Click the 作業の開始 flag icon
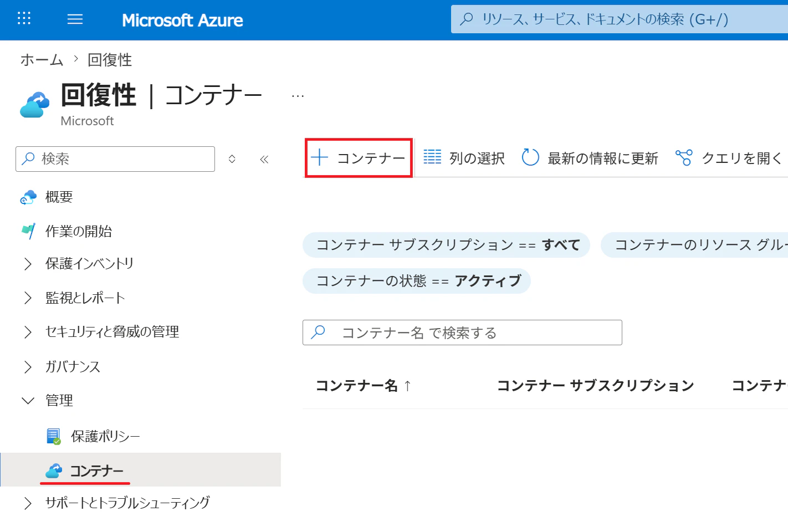 (28, 231)
